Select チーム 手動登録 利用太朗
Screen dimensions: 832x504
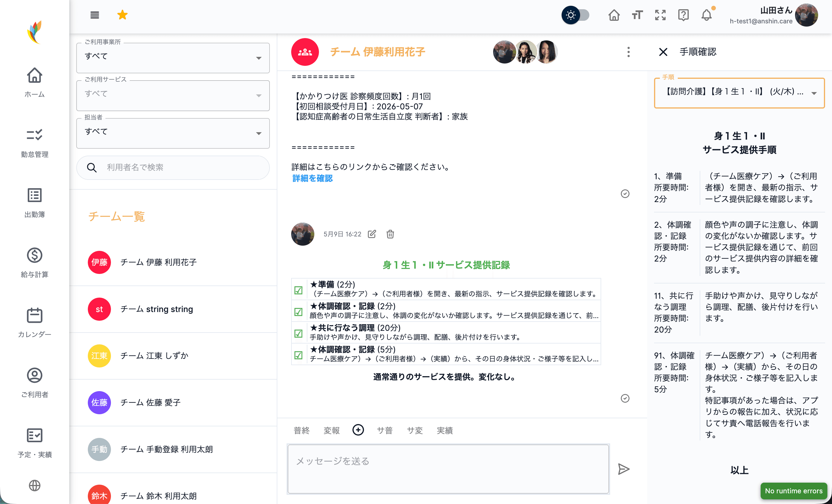click(x=173, y=449)
